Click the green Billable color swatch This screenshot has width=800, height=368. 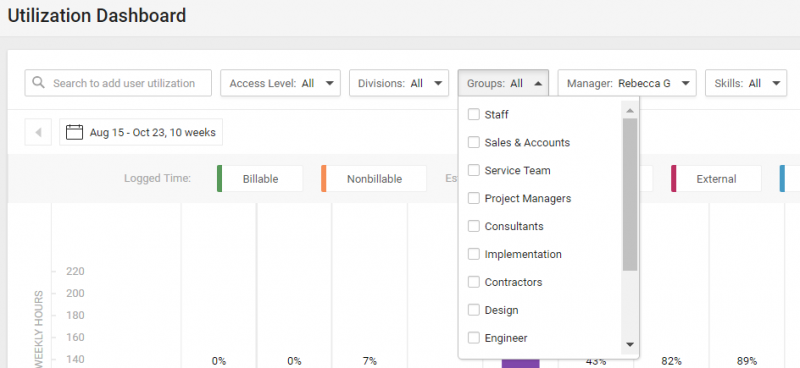219,179
